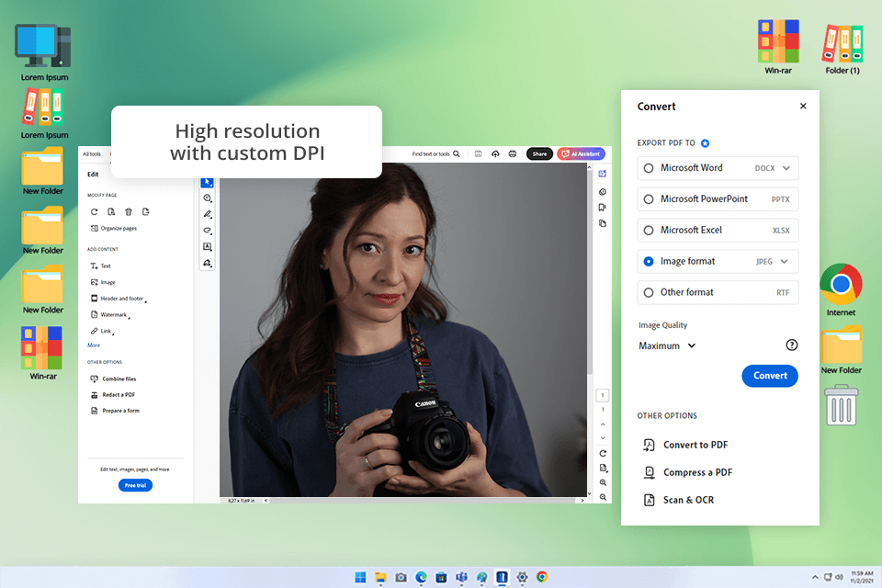Select the Other format radio button
Viewport: 882px width, 588px height.
pyautogui.click(x=649, y=292)
